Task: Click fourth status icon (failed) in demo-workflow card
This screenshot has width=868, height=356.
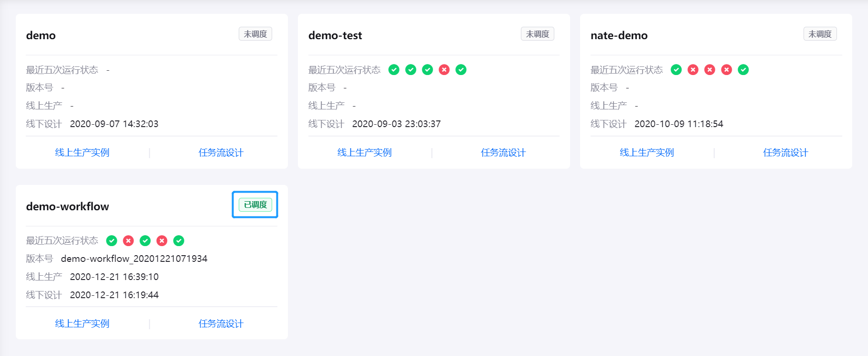Action: [x=162, y=241]
